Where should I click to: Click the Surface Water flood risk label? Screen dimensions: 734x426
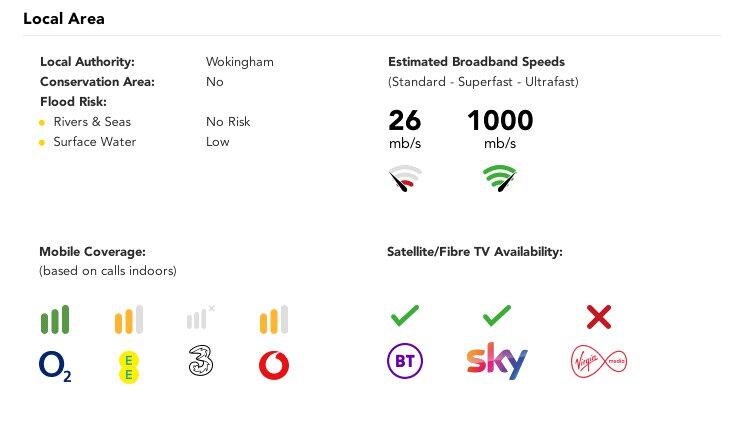pyautogui.click(x=94, y=142)
